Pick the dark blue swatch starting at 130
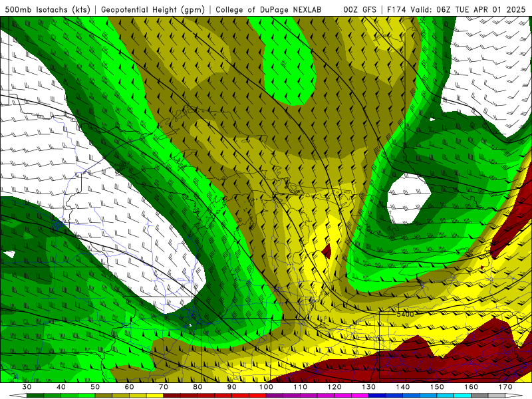 coord(377,396)
